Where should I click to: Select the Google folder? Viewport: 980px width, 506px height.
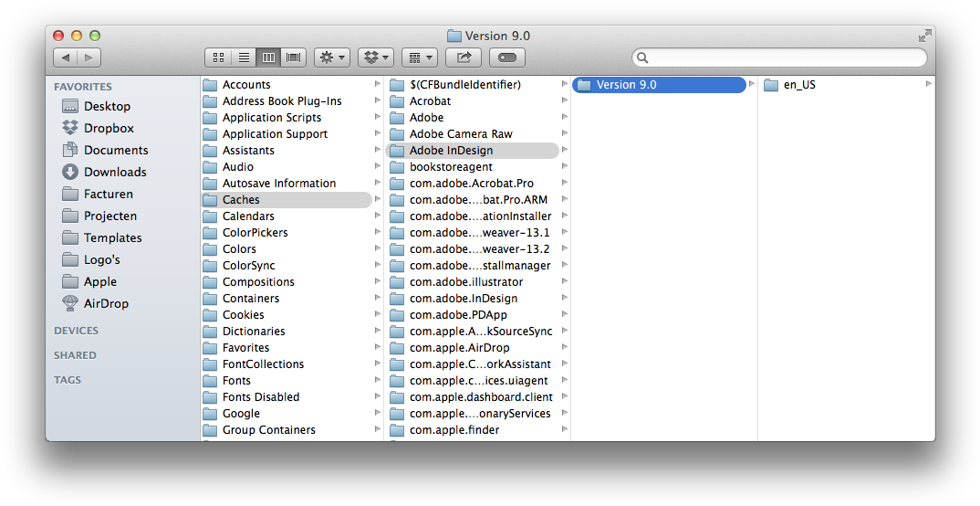tap(292, 413)
